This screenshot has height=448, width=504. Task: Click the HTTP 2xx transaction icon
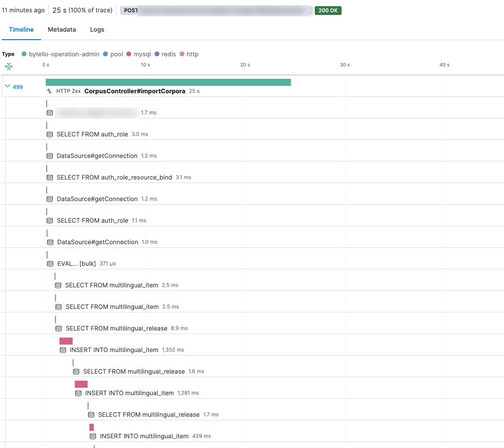coord(50,91)
